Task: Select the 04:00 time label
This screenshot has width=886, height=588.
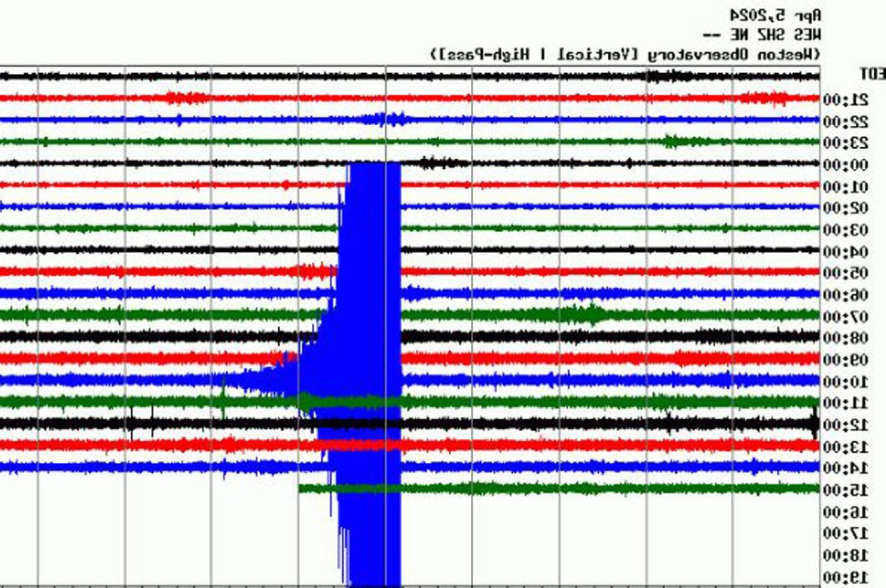Action: (x=846, y=252)
